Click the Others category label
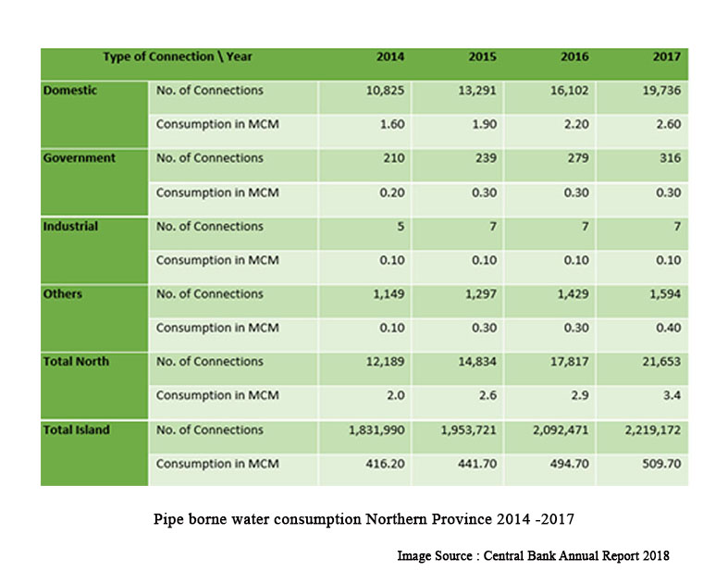 63,294
